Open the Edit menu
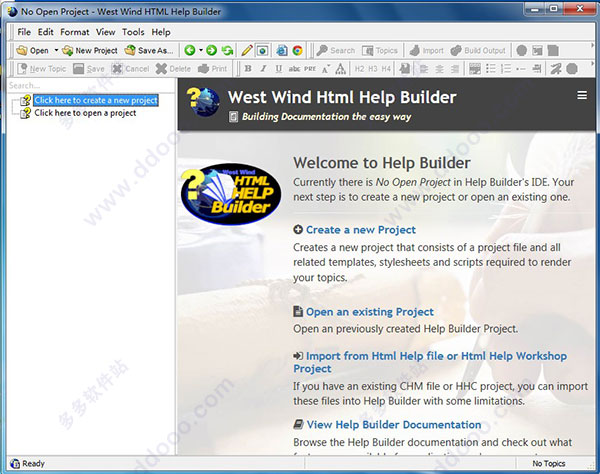This screenshot has width=600, height=474. click(46, 32)
